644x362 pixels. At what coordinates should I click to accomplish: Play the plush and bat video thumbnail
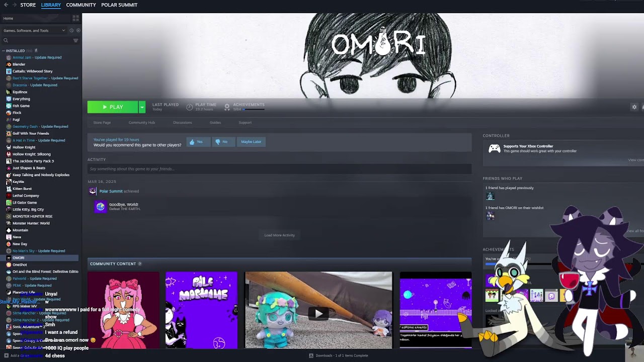click(x=318, y=310)
